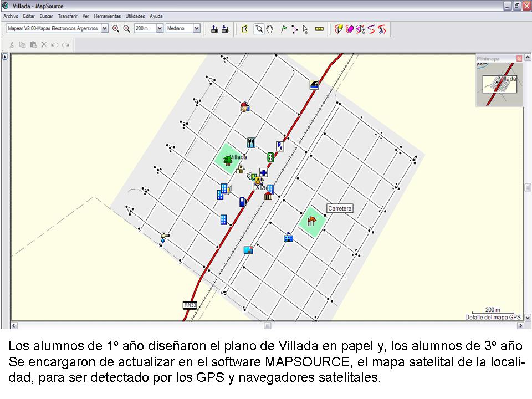Open the Utilidades menu
Screen dimensions: 532x399
click(x=135, y=16)
